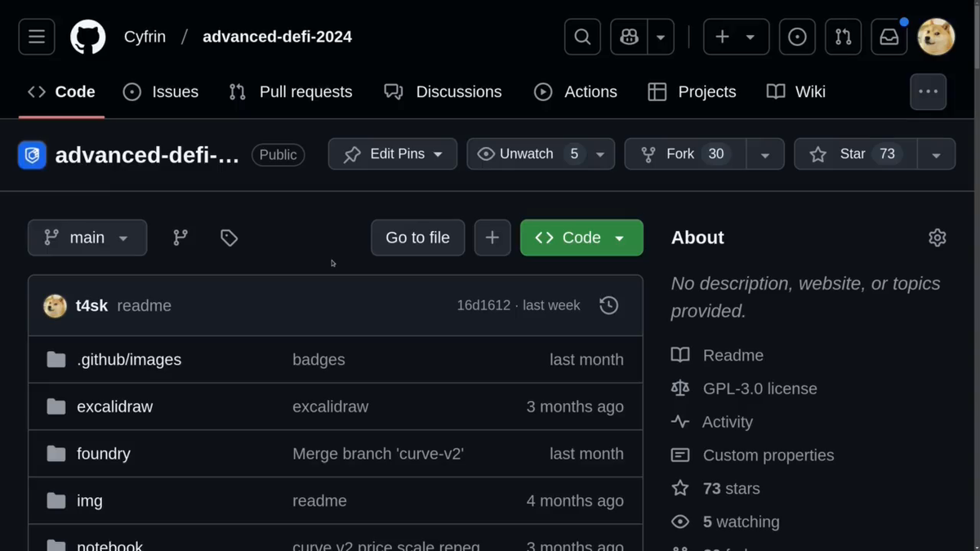980x551 pixels.
Task: Switch to the Actions tab
Action: click(x=576, y=92)
